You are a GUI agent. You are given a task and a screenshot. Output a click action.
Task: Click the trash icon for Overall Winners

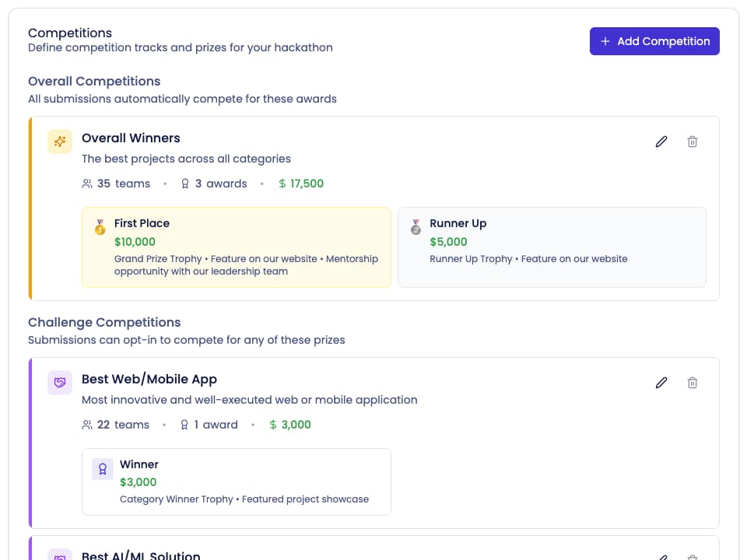click(693, 142)
